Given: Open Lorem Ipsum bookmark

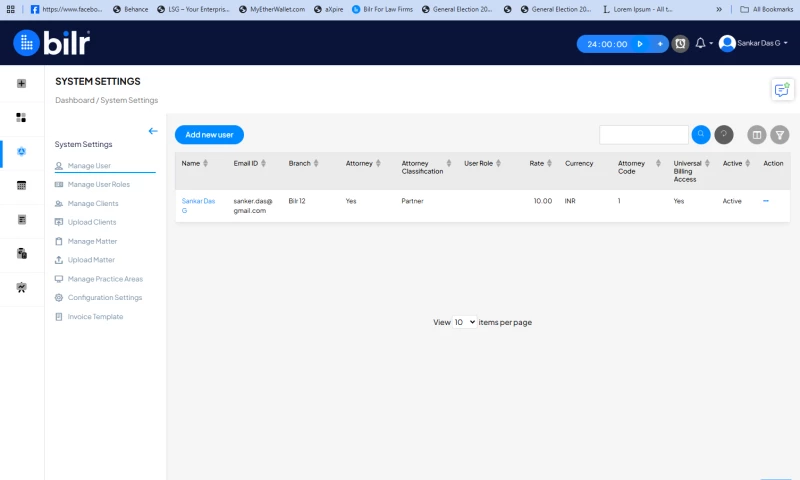Looking at the screenshot, I should [x=638, y=9].
